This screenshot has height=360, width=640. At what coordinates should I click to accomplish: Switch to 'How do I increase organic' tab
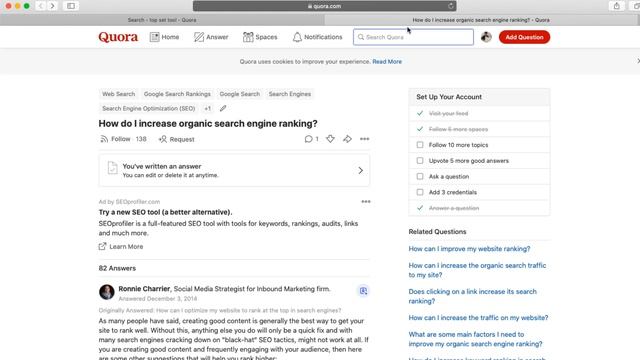point(482,20)
